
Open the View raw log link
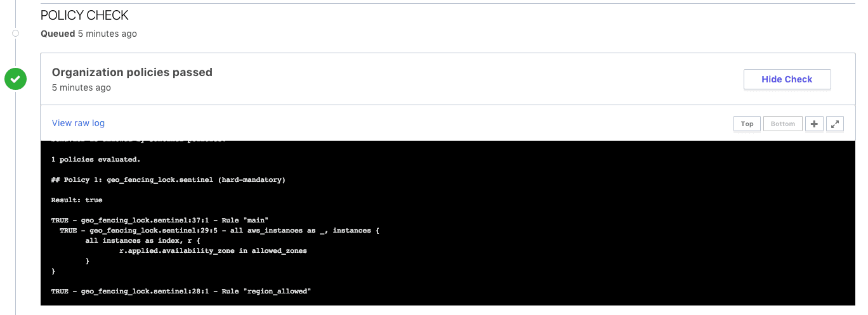point(78,123)
